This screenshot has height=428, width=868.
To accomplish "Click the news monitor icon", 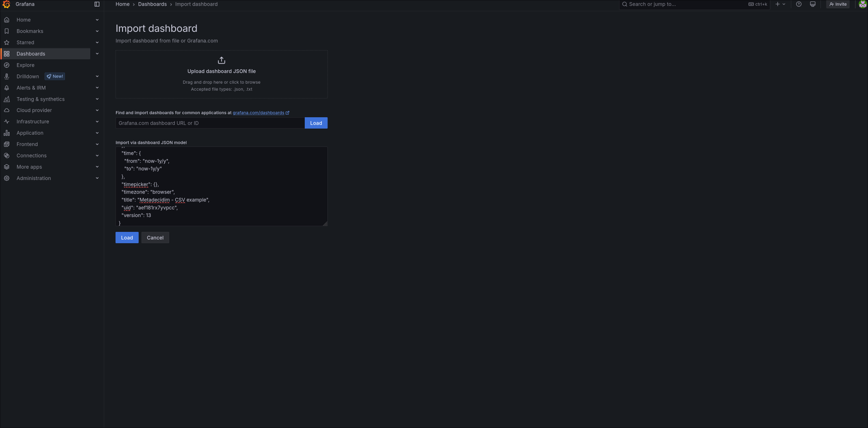I will [812, 4].
